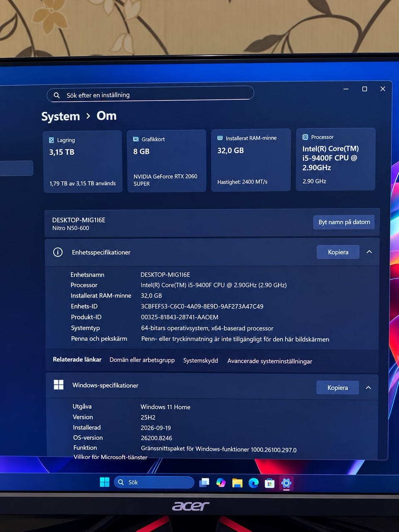Select the Processor row value in Enhetsspecifikationer
This screenshot has width=399, height=532.
click(x=214, y=285)
